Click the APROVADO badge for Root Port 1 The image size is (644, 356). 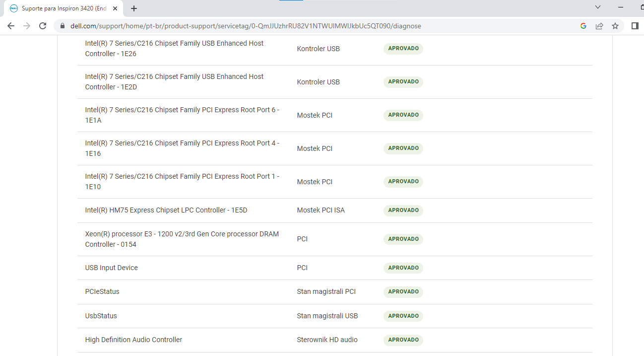click(x=403, y=182)
